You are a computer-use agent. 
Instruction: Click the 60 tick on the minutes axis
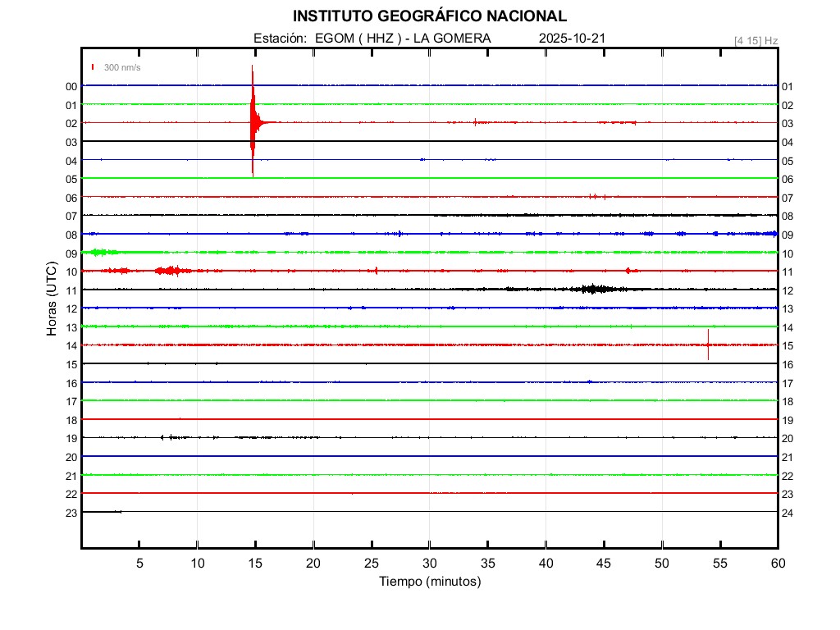[x=778, y=563]
